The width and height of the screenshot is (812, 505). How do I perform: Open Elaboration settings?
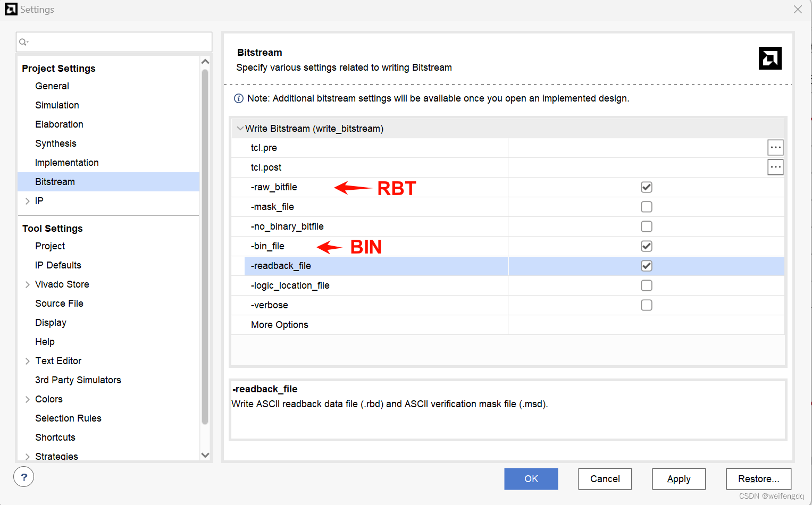point(59,124)
